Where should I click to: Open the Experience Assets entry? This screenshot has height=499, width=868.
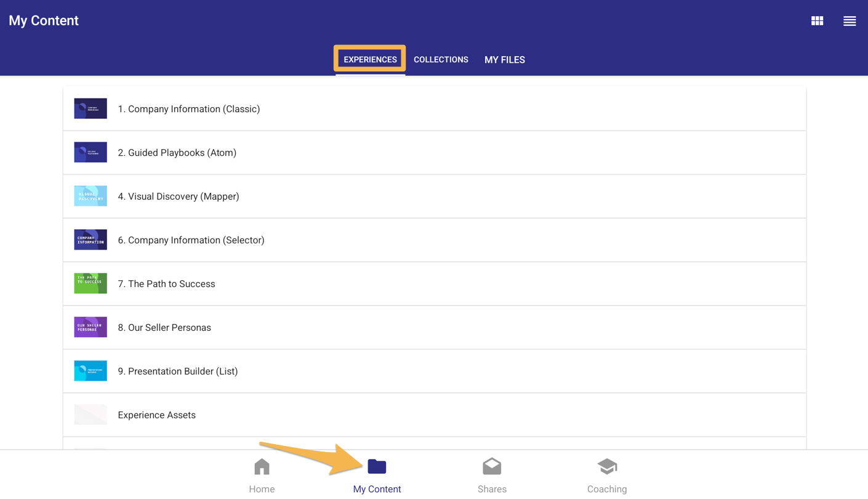point(156,415)
